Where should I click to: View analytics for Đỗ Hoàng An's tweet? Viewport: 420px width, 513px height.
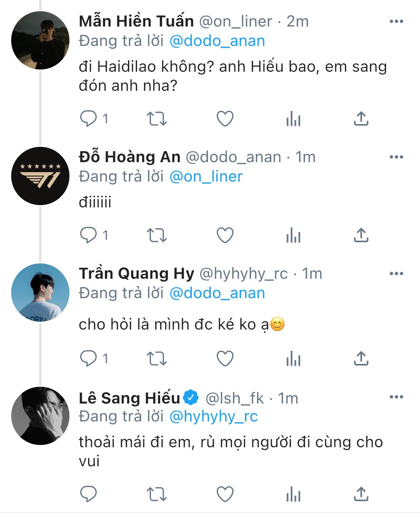(293, 236)
